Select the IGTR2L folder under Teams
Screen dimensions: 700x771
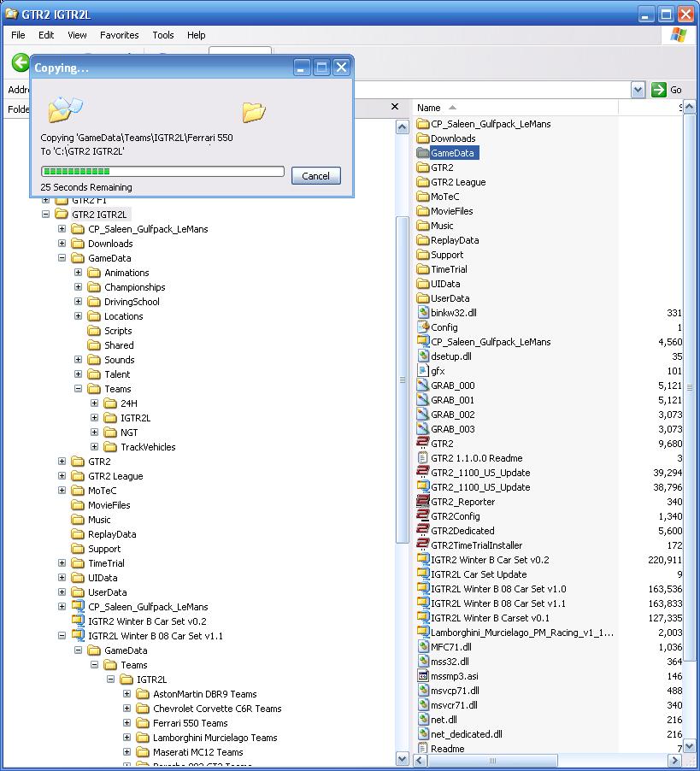(x=135, y=418)
